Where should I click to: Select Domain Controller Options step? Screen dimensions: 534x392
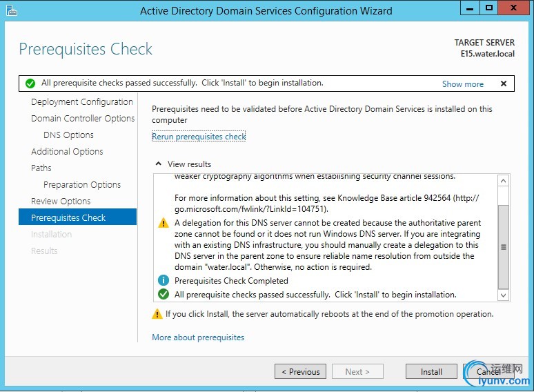pos(83,119)
